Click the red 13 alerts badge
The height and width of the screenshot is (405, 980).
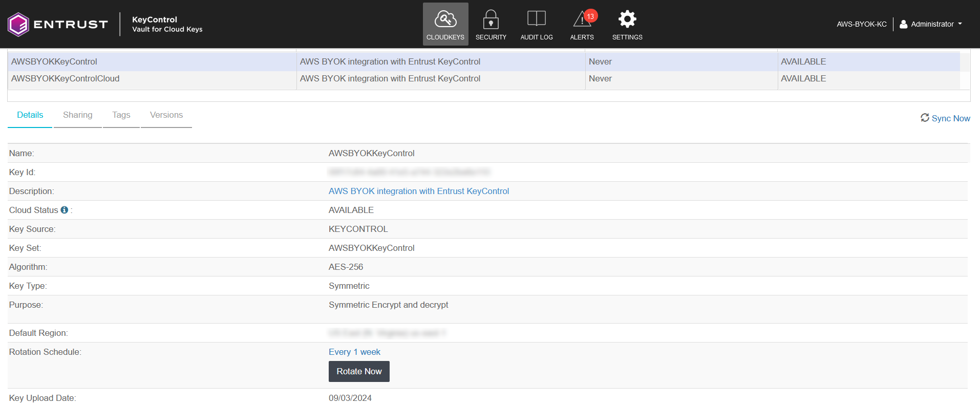pyautogui.click(x=590, y=16)
